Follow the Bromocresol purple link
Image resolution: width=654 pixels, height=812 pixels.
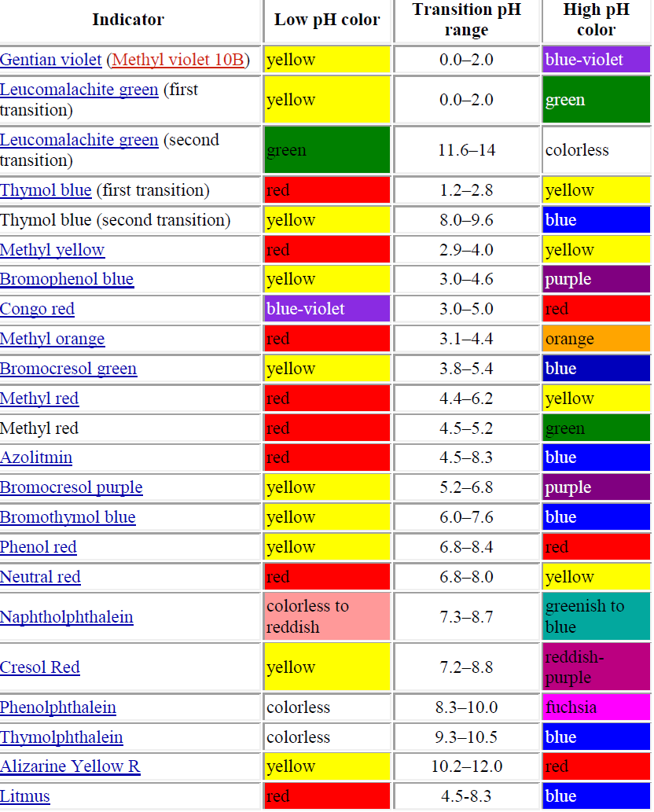coord(71,487)
